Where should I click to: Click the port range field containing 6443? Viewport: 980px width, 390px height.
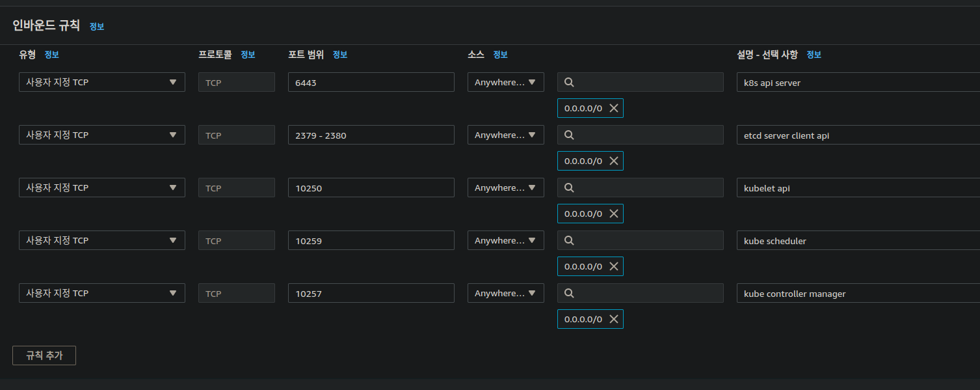coord(371,82)
